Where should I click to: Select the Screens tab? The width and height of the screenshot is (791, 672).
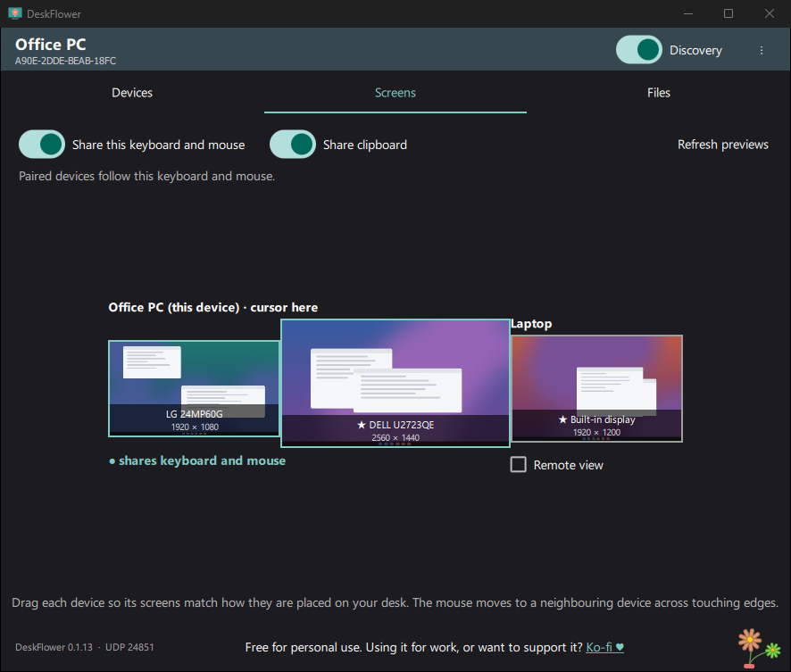coord(395,93)
